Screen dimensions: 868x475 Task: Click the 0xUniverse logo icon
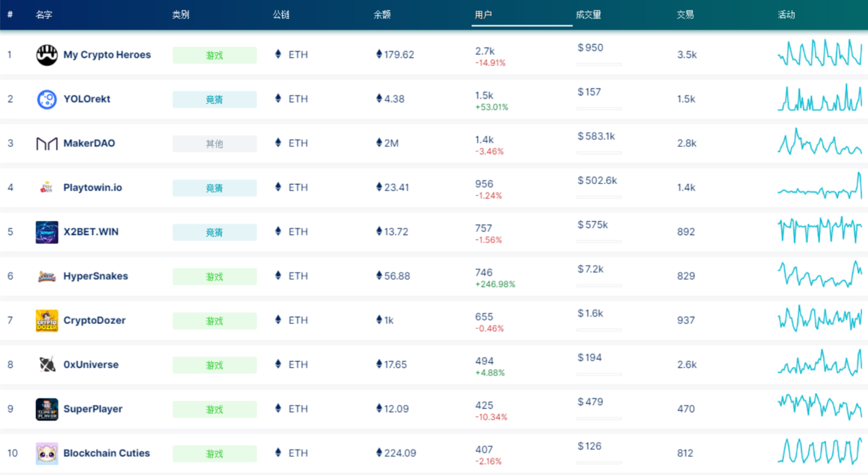tap(47, 365)
